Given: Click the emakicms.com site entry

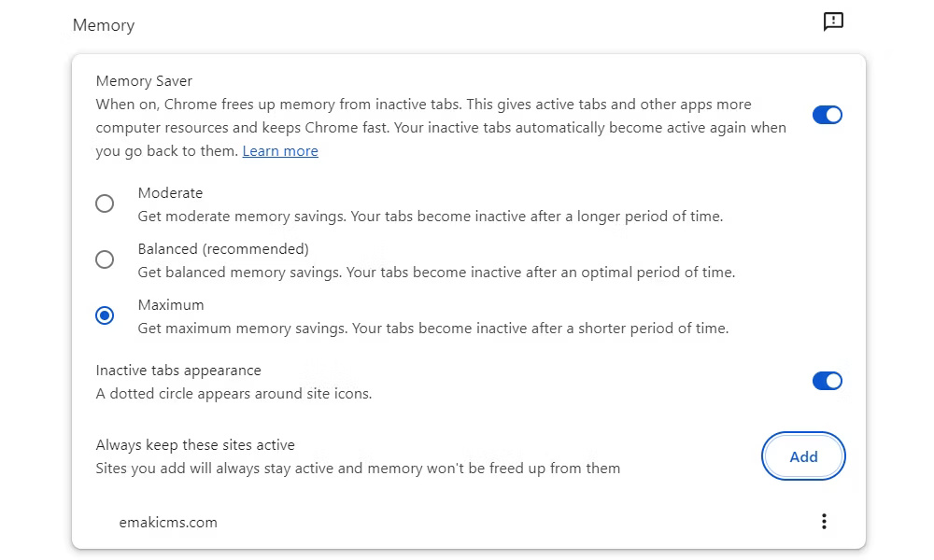Looking at the screenshot, I should coord(169,522).
